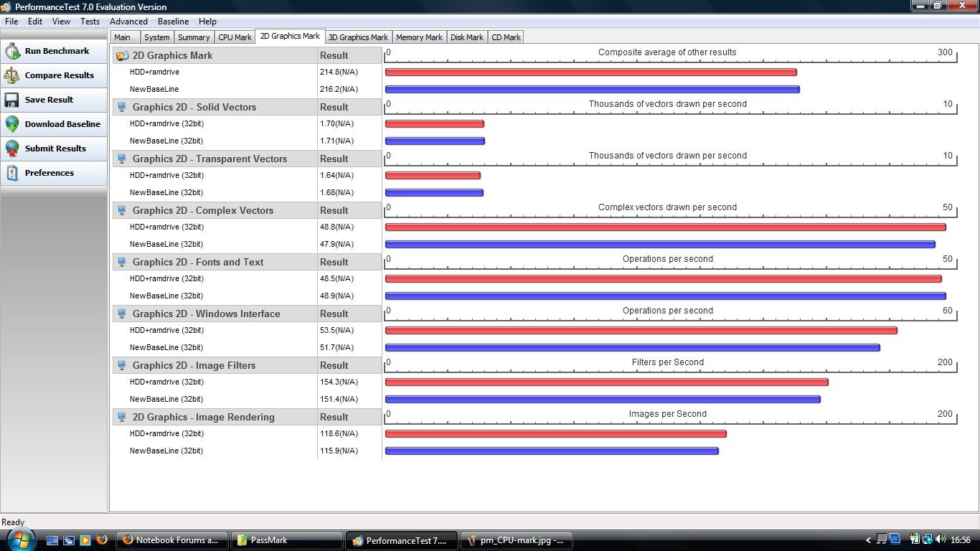Click the Solid Vectors test monitor icon

coord(122,107)
